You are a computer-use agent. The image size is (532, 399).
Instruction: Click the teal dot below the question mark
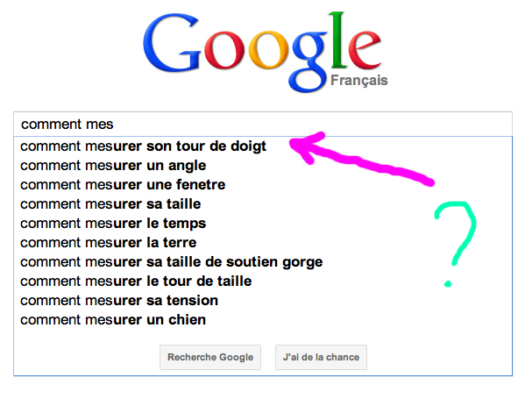tap(450, 282)
